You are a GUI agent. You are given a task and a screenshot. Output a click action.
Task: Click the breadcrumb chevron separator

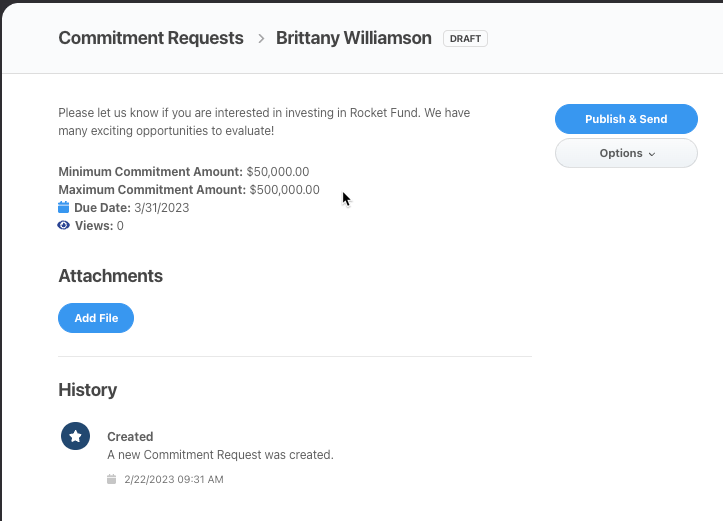261,39
